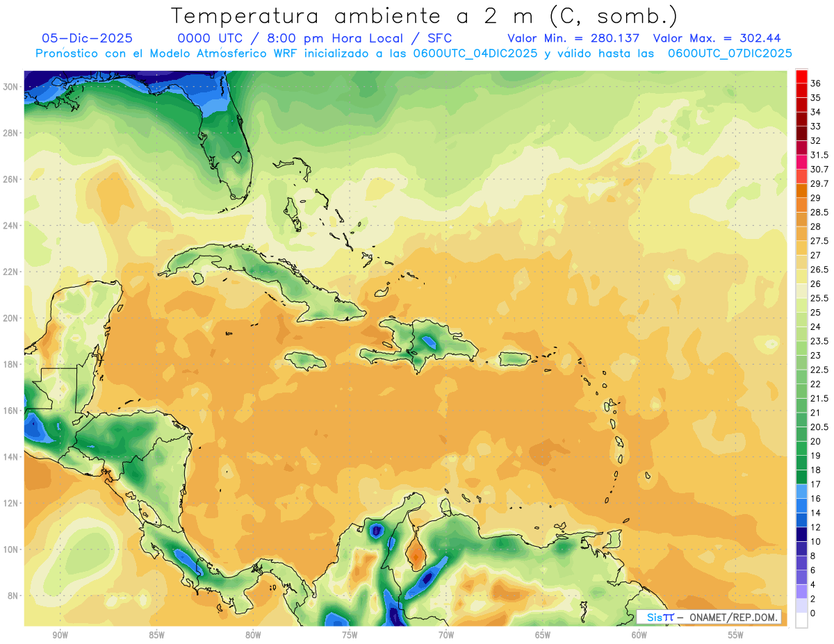Click legend value '25.5'
The height and width of the screenshot is (644, 834).
coord(819,298)
